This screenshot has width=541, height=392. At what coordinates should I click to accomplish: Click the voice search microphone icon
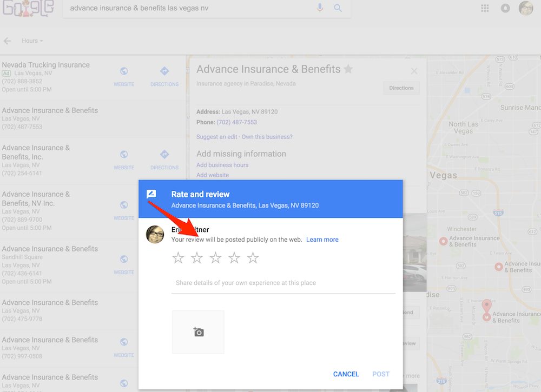click(x=320, y=8)
